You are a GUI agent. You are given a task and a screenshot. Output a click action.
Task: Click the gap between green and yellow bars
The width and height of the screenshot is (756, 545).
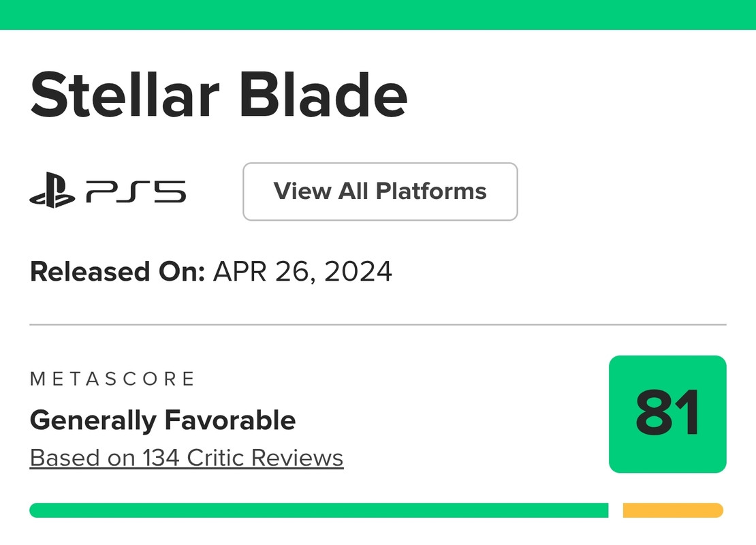coord(616,510)
